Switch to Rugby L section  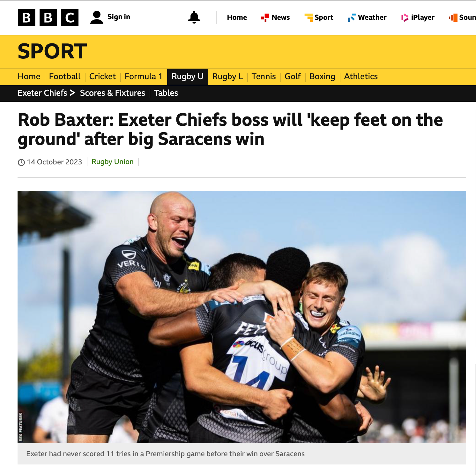(x=227, y=77)
